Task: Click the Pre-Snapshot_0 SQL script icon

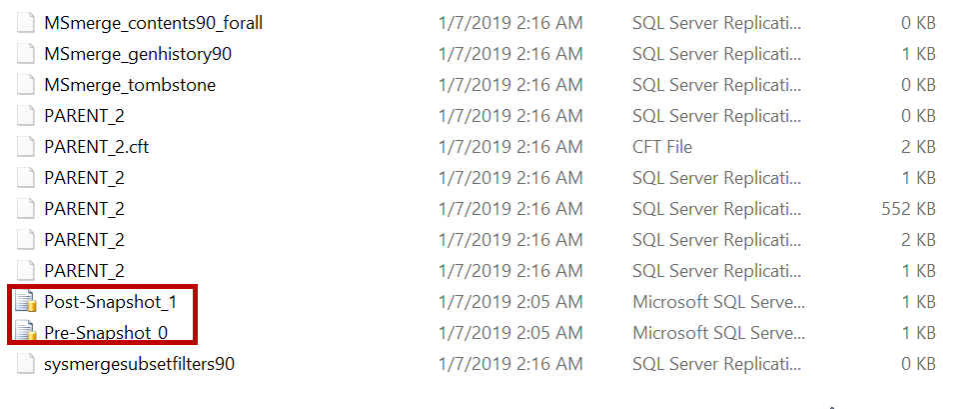Action: (x=25, y=333)
